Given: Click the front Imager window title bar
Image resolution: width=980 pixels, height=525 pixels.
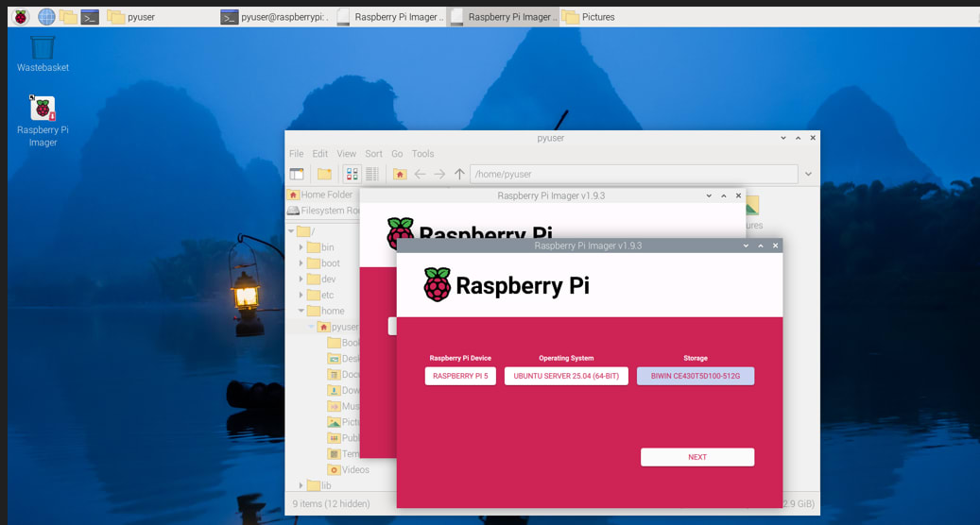Looking at the screenshot, I should point(588,246).
